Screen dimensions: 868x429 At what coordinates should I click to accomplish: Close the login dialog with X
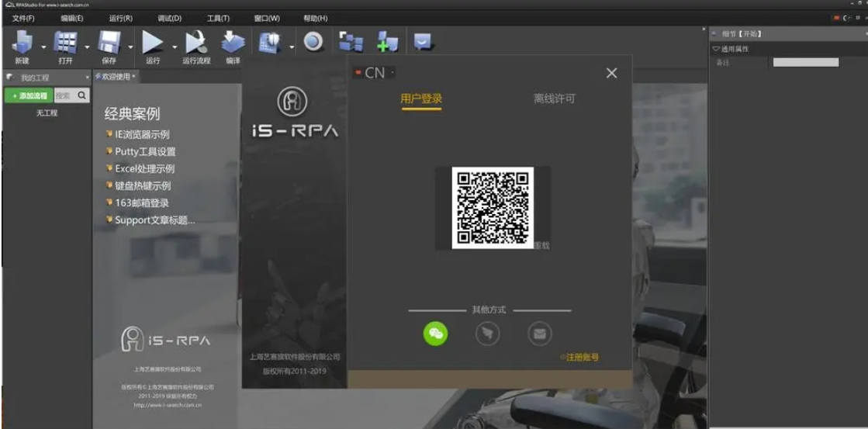(611, 73)
